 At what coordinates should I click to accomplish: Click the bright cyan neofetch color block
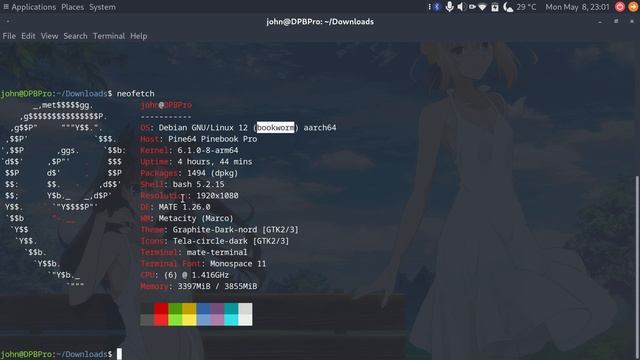click(231, 320)
